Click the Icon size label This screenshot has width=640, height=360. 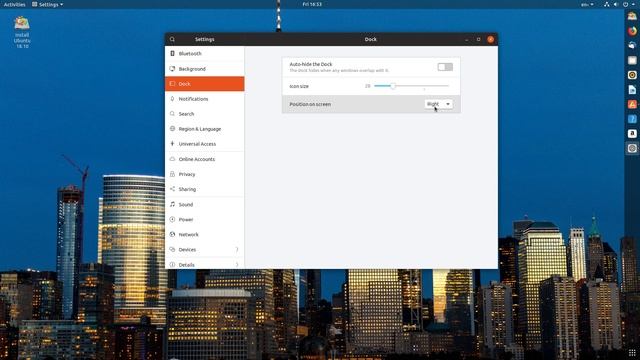click(299, 86)
